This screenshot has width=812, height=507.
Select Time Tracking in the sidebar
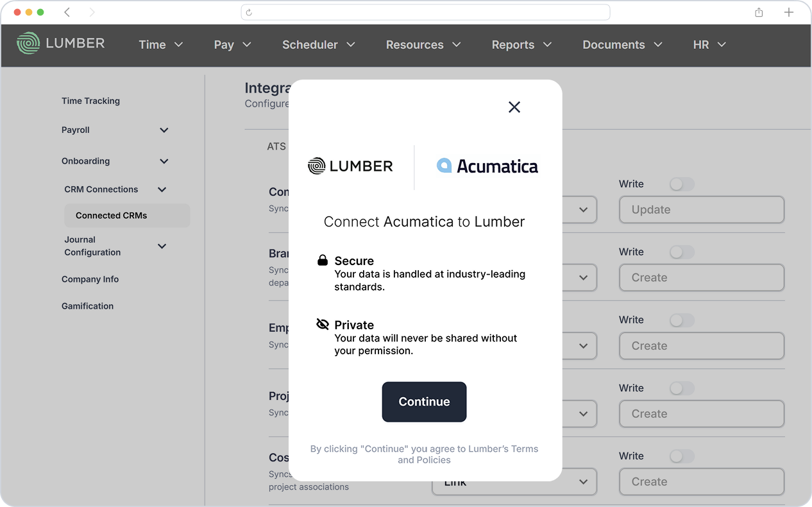point(90,101)
